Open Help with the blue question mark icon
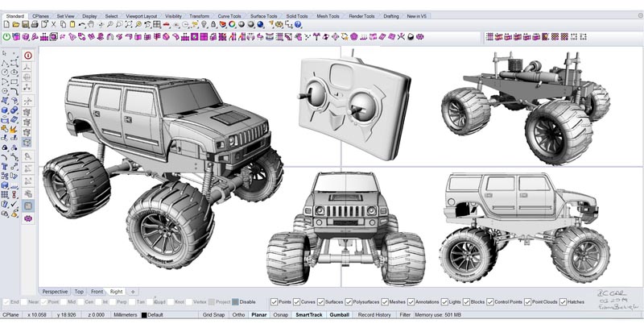 (x=298, y=25)
